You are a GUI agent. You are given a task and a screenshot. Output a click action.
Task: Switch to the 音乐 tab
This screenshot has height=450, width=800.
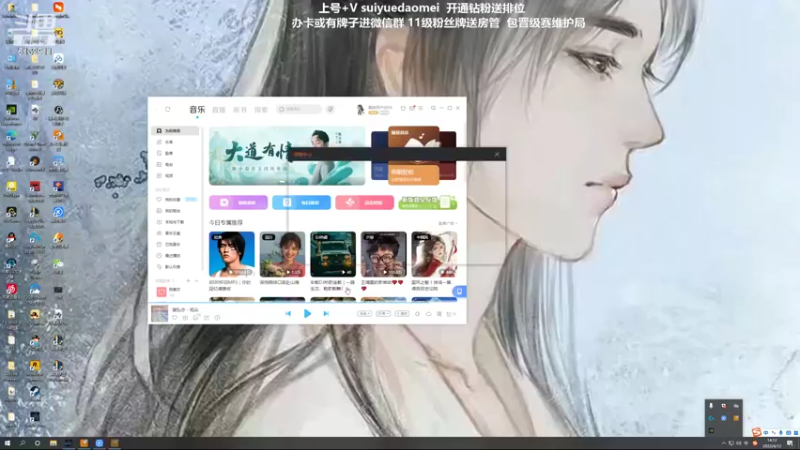[x=197, y=109]
